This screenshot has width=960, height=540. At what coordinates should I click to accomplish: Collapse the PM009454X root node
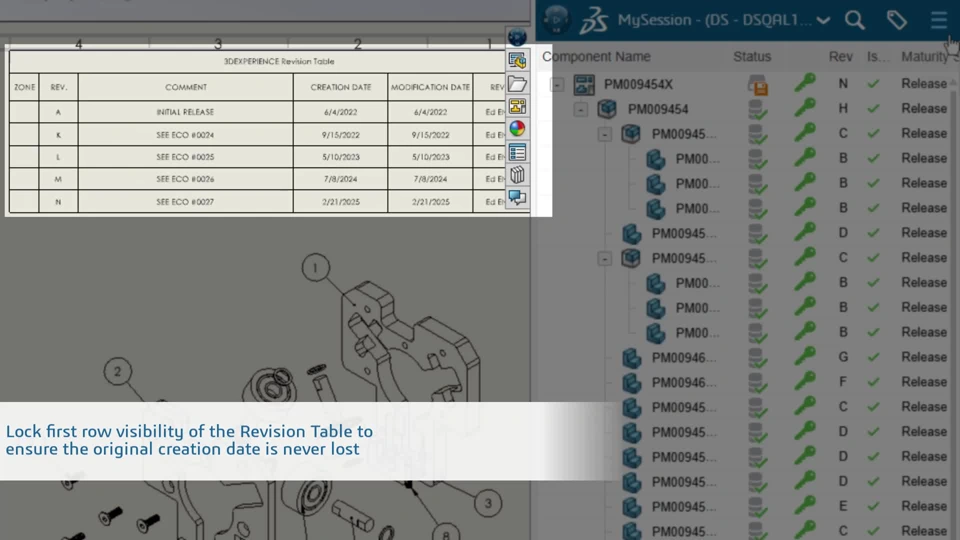(x=557, y=84)
